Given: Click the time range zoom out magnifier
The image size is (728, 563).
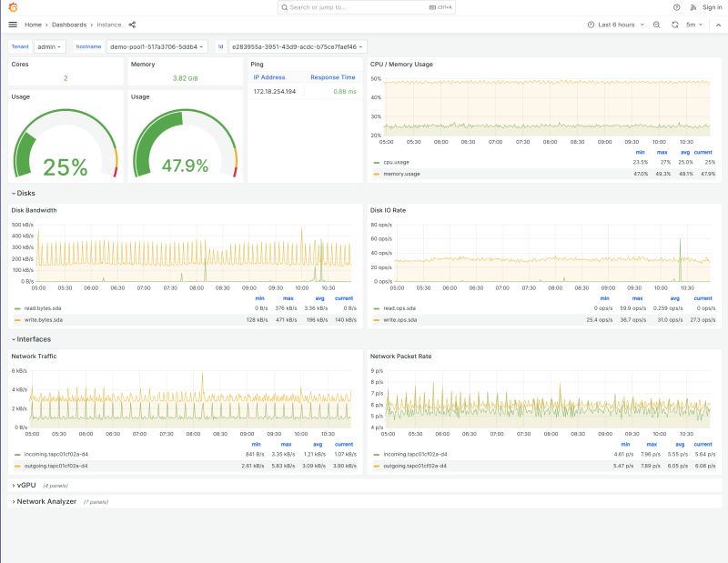Looking at the screenshot, I should 656,25.
